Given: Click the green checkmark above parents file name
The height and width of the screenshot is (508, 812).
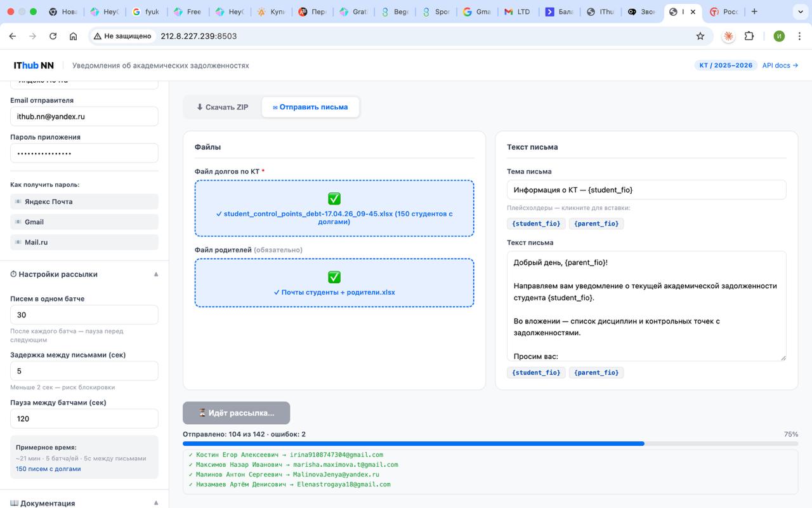Looking at the screenshot, I should click(334, 277).
